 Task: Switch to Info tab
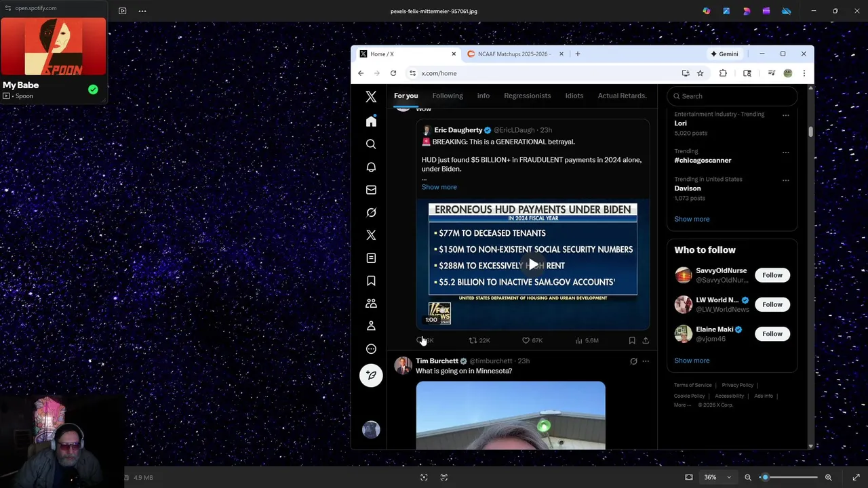[x=483, y=96]
